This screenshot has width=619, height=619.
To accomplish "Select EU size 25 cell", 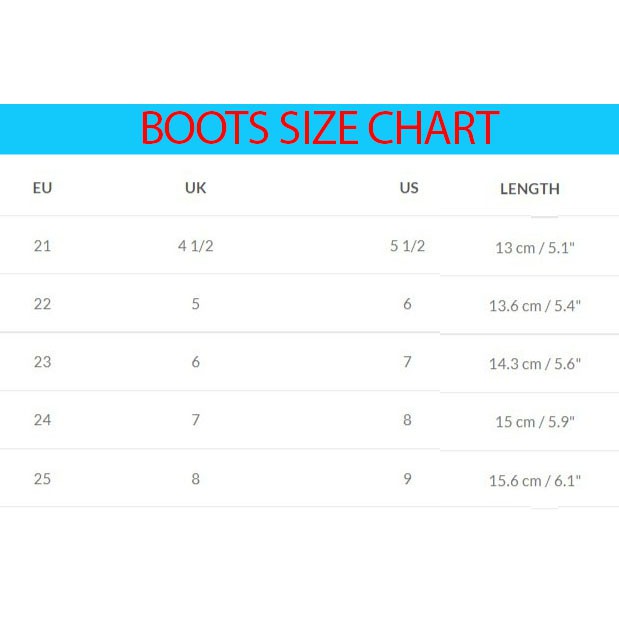I will [x=42, y=479].
